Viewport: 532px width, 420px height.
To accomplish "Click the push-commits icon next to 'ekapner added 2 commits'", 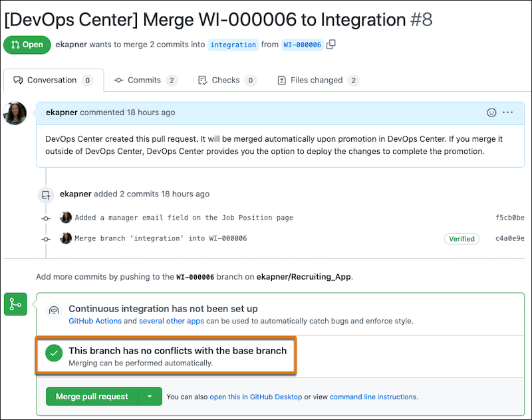I will pos(46,196).
